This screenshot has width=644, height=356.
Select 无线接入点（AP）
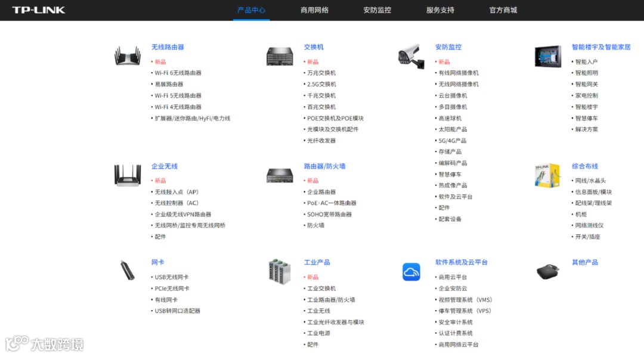coord(177,192)
